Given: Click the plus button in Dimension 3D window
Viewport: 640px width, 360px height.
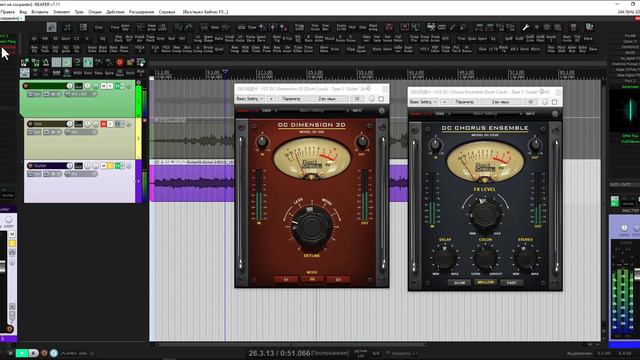Looking at the screenshot, I should point(271,99).
